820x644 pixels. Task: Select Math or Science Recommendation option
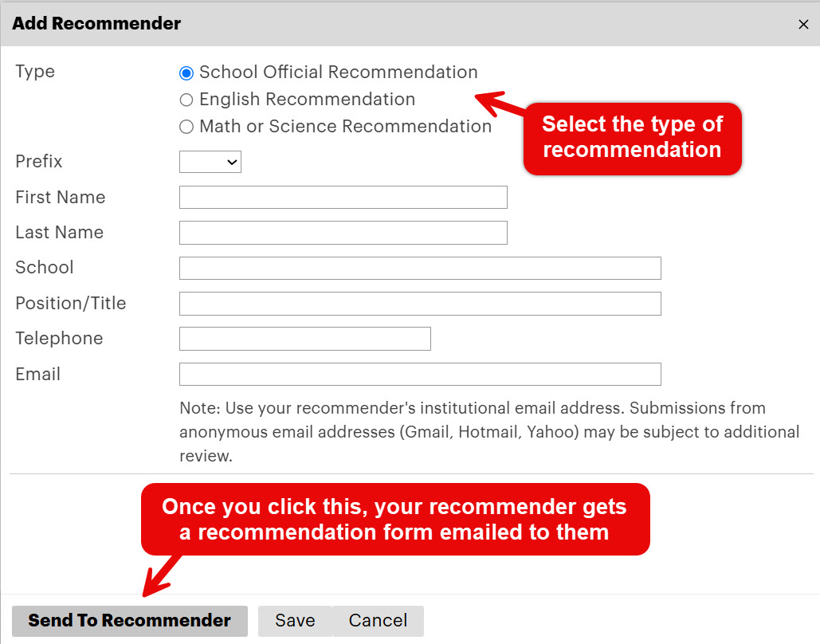point(186,127)
